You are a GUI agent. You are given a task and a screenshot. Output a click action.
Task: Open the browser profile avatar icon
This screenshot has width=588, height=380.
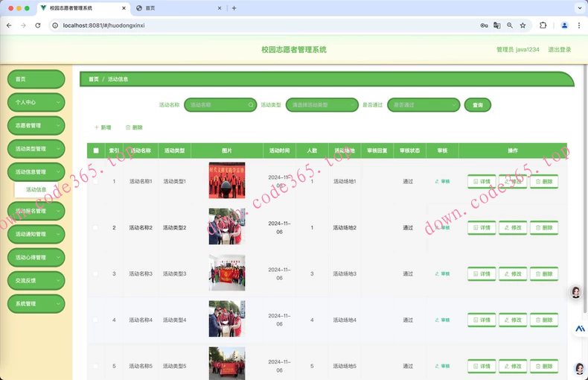click(x=564, y=25)
